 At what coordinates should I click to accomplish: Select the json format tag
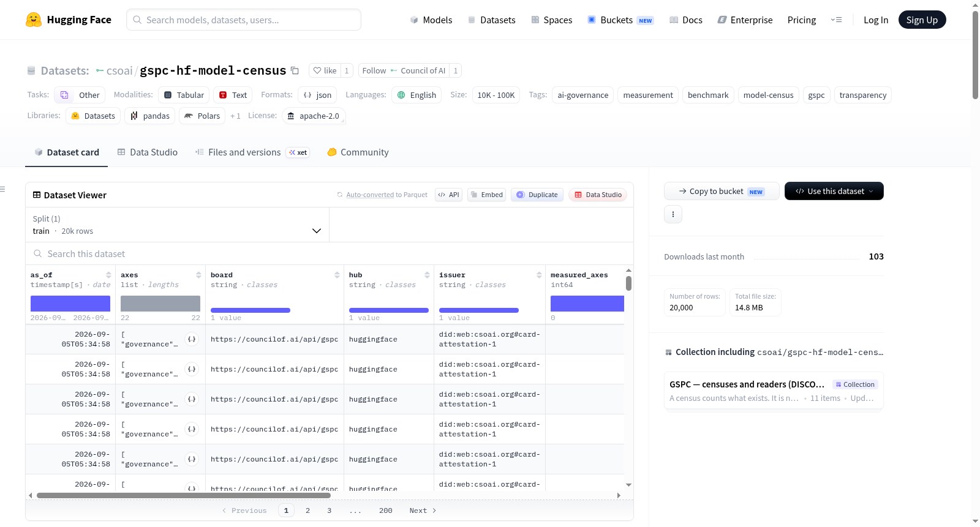coord(317,95)
